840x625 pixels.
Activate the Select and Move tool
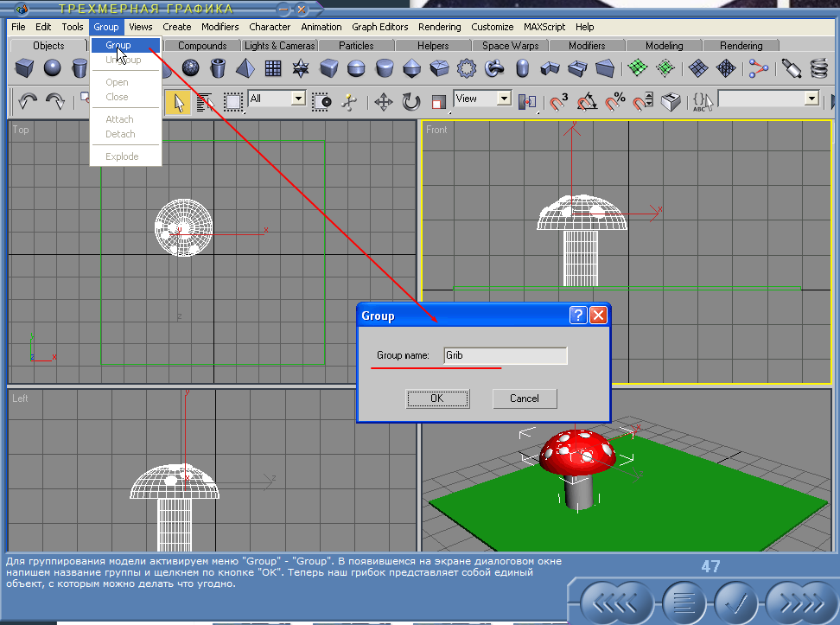coord(384,101)
